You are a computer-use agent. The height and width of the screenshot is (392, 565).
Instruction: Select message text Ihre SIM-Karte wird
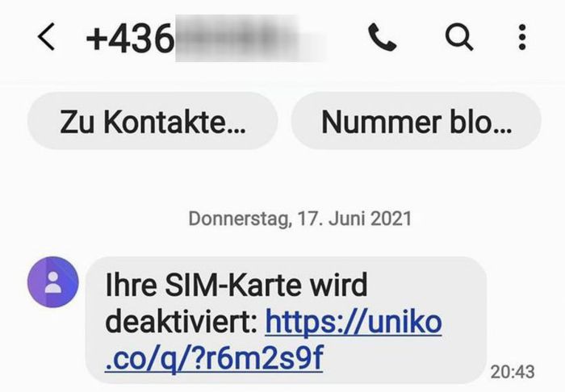click(236, 285)
